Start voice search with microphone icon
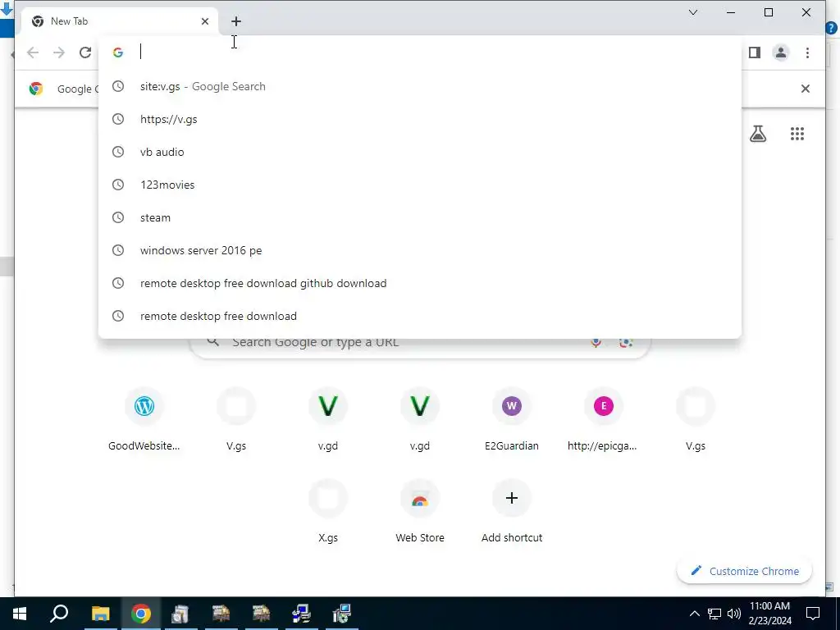Screen dimensions: 840x630 [596, 343]
